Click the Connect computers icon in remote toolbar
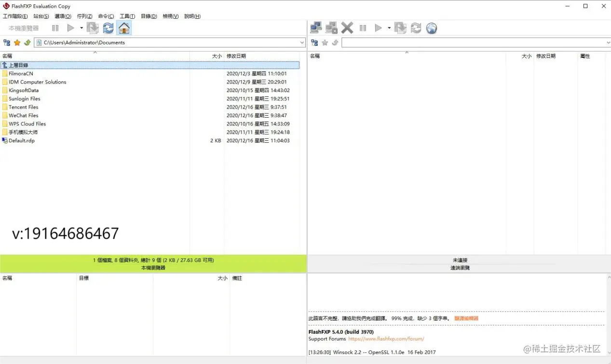611x364 pixels. (316, 28)
